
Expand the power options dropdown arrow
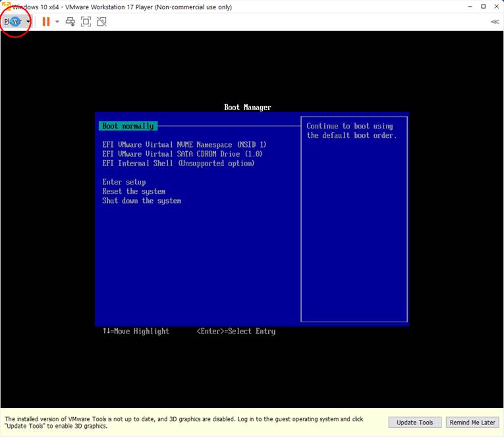(x=57, y=22)
